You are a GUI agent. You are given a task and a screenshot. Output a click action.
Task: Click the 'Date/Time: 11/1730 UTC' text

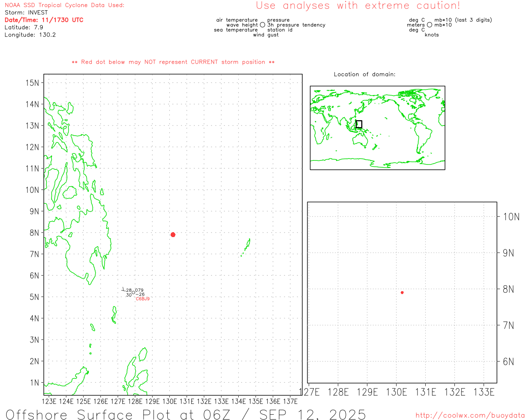coord(44,20)
